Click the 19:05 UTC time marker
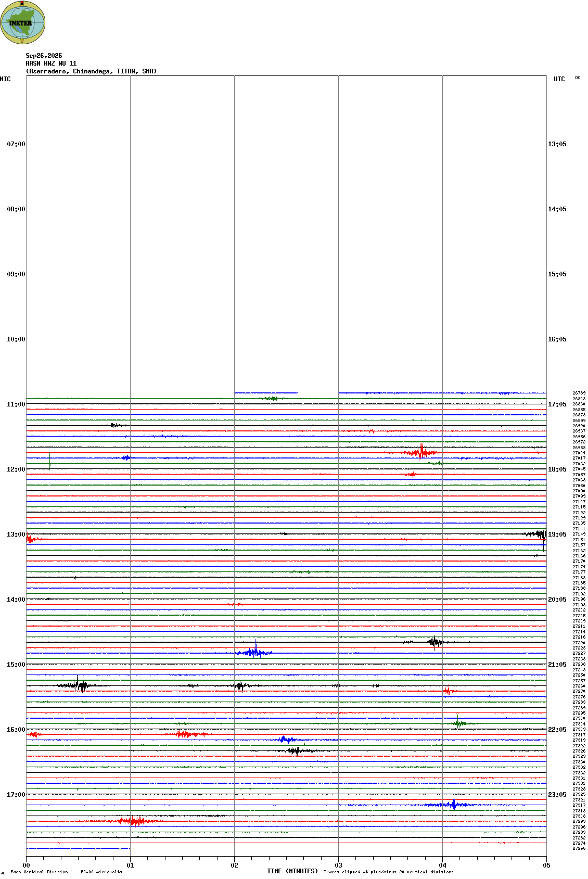This screenshot has height=879, width=588. pos(557,534)
